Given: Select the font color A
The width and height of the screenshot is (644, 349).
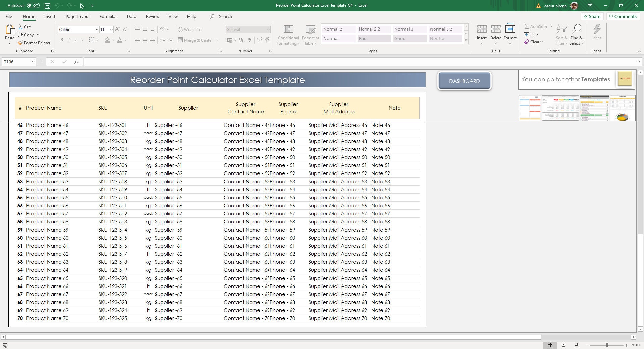Looking at the screenshot, I should [120, 40].
